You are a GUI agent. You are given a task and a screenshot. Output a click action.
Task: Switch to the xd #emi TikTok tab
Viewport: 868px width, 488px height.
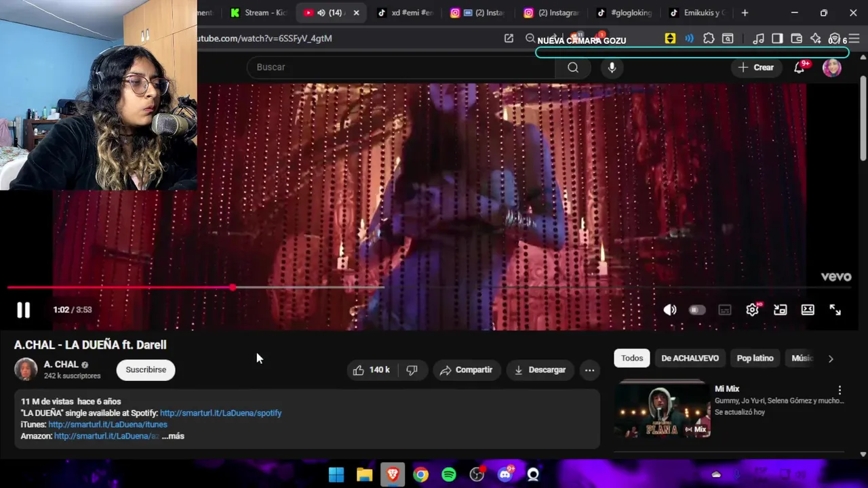coord(405,13)
